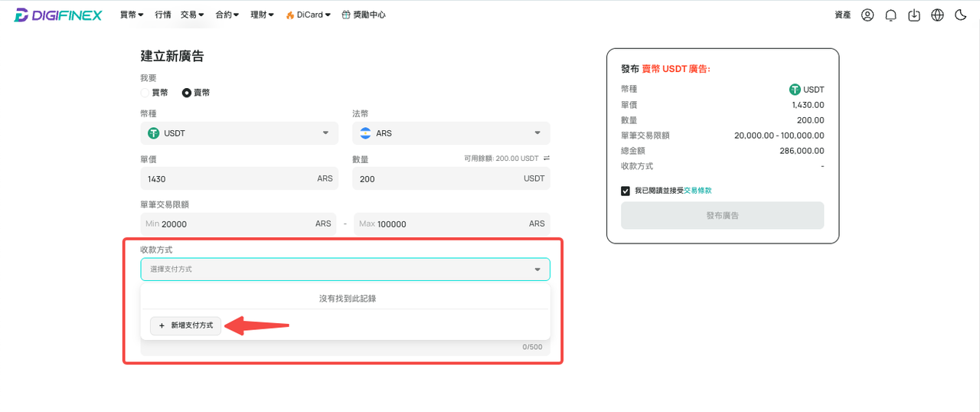Open the language globe icon
The image size is (980, 412).
[x=937, y=15]
